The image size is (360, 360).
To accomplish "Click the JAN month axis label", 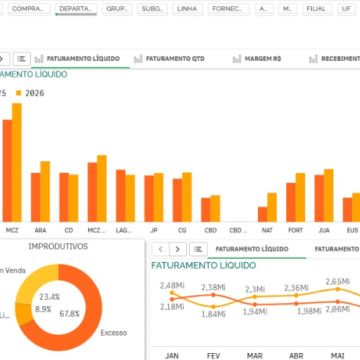I will click(x=172, y=356).
